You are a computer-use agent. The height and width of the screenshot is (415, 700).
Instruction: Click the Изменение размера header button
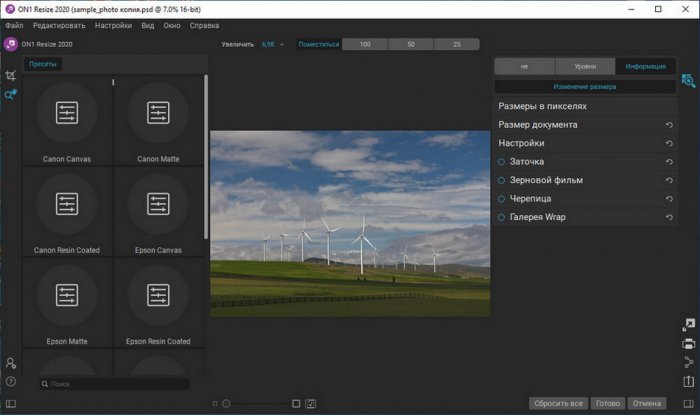(585, 87)
